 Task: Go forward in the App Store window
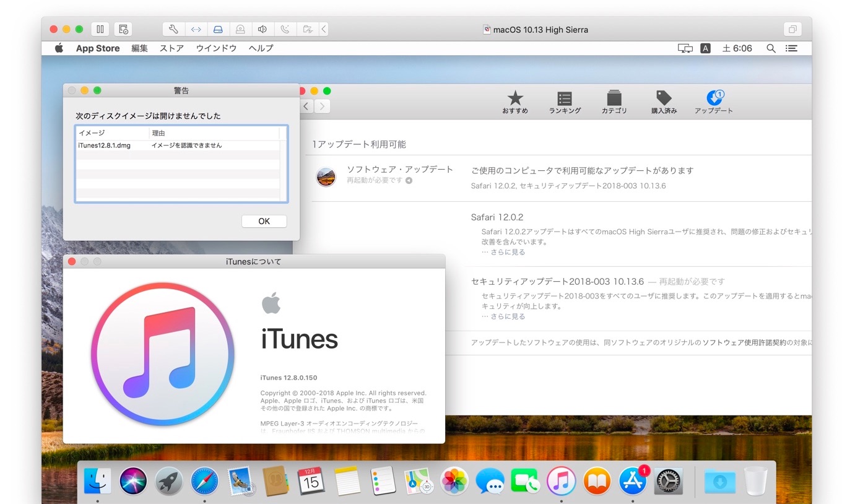coord(322,106)
